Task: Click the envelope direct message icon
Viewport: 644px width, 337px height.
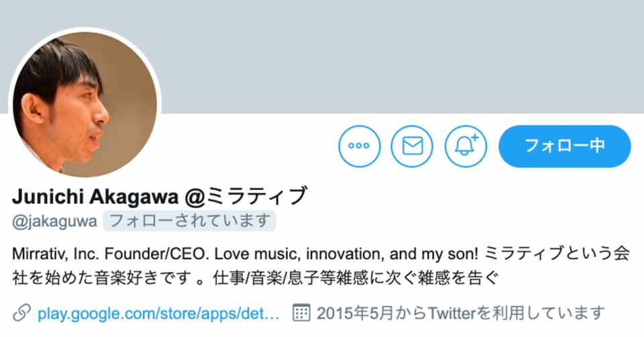Action: (x=412, y=146)
